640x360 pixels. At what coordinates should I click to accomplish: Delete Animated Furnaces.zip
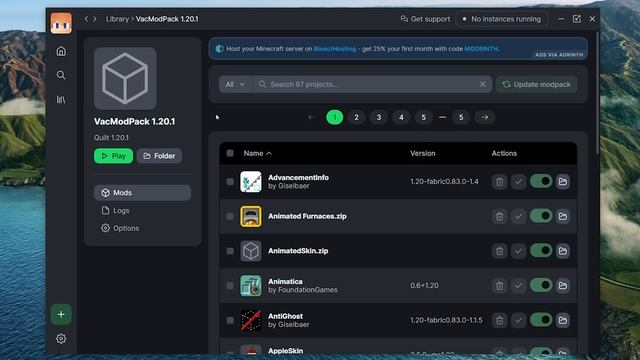[499, 216]
